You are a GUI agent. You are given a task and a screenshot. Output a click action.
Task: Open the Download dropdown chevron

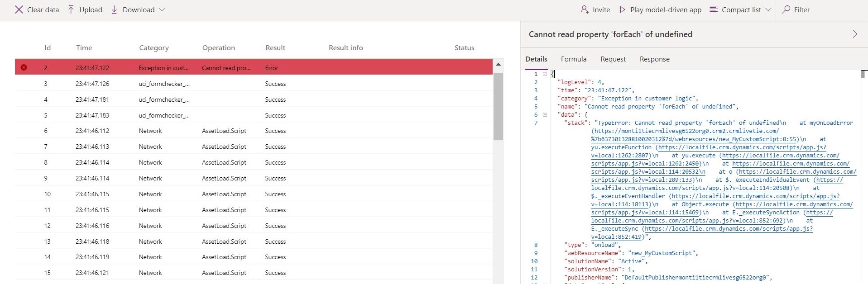pyautogui.click(x=162, y=9)
